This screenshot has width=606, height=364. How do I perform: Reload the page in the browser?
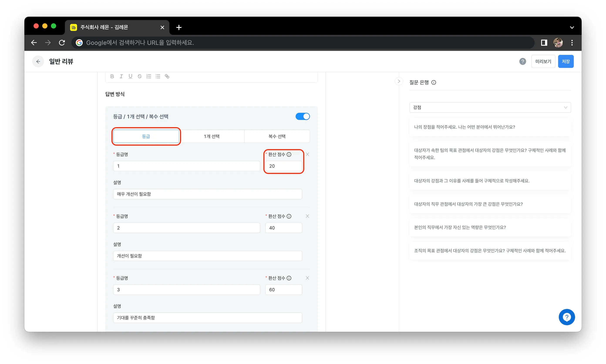tap(62, 43)
